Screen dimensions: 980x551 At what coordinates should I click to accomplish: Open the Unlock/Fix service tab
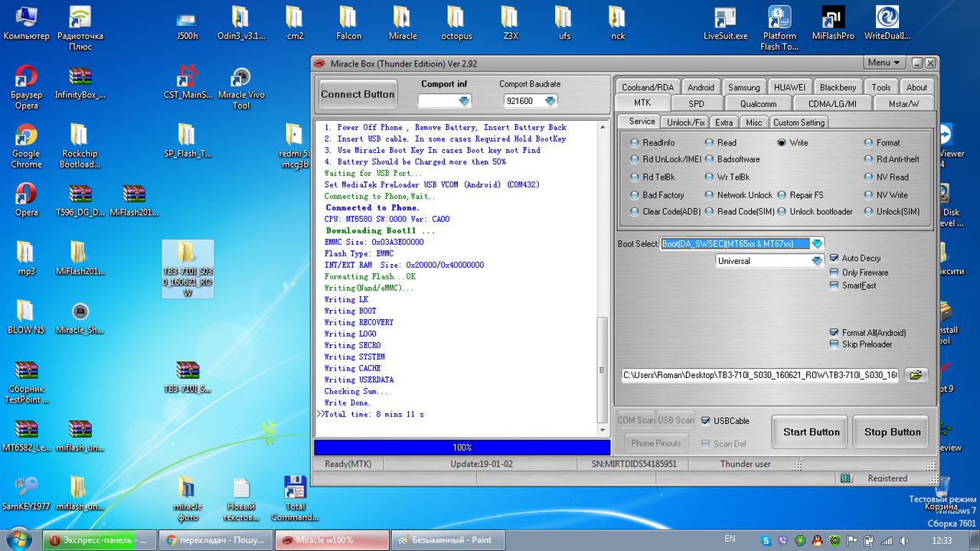(684, 121)
